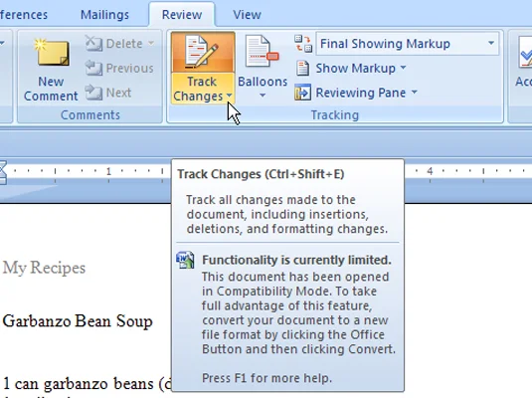Click the Balloons document icon
The width and height of the screenshot is (532, 398).
[262, 52]
